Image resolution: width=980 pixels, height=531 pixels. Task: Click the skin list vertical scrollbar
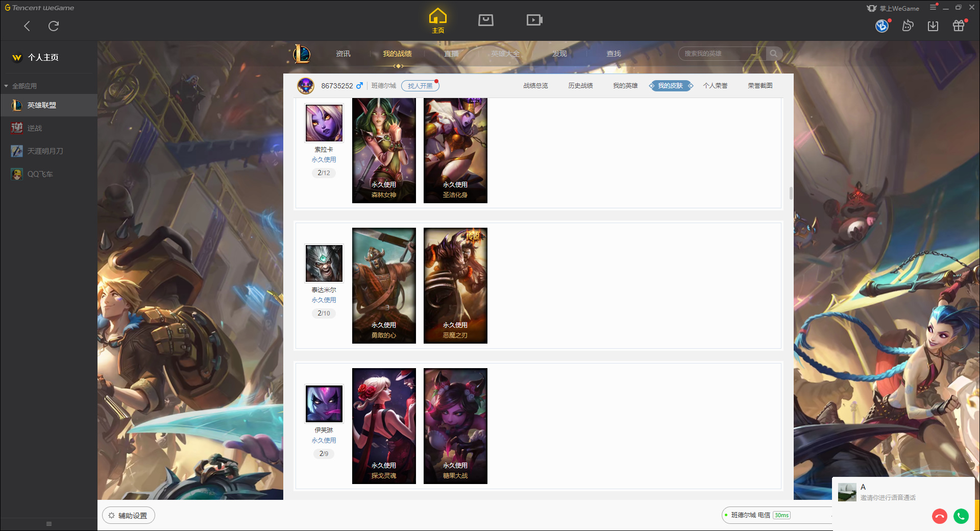(x=791, y=193)
